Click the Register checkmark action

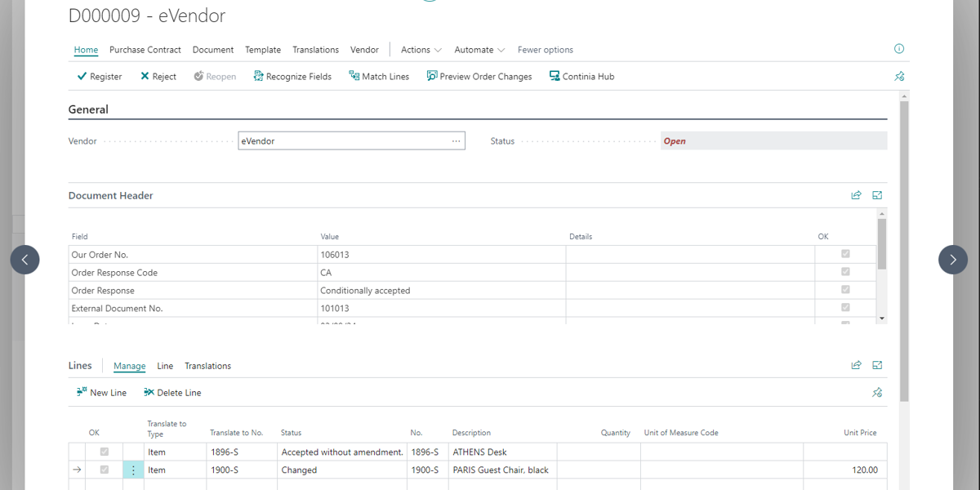(99, 77)
